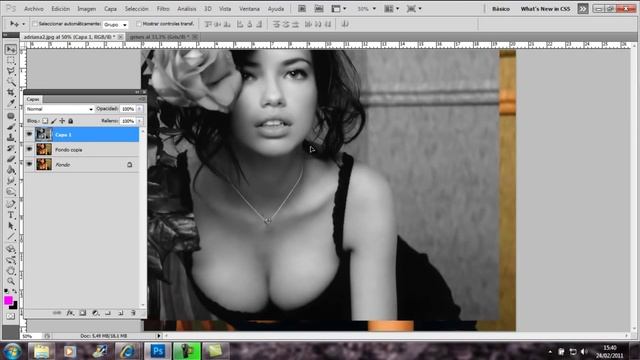Open the Relleno slider arrow
Screen dimensions: 640x360
click(140, 121)
